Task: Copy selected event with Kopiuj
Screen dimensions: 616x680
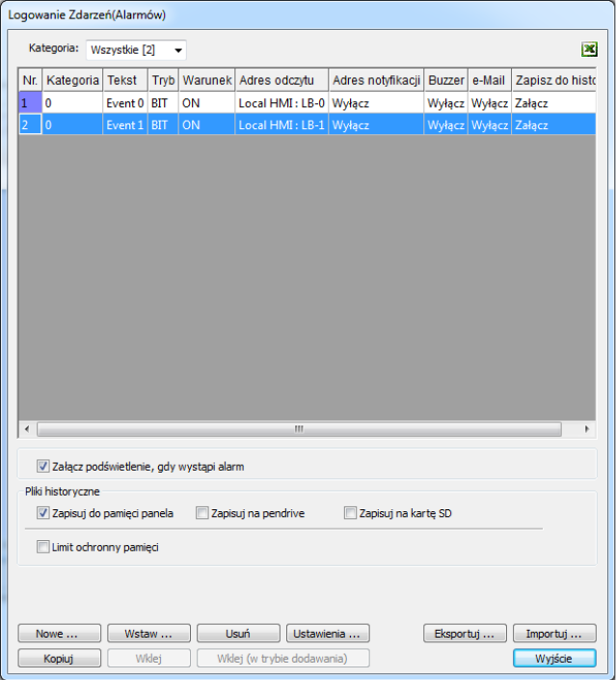Action: [x=60, y=658]
